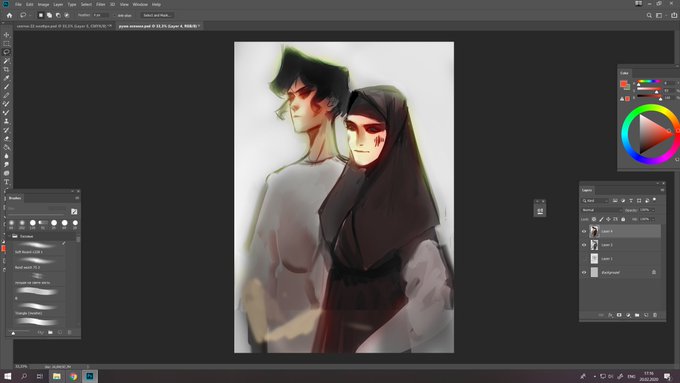Click the Subtract from selection icon
680x383 pixels.
[58, 15]
